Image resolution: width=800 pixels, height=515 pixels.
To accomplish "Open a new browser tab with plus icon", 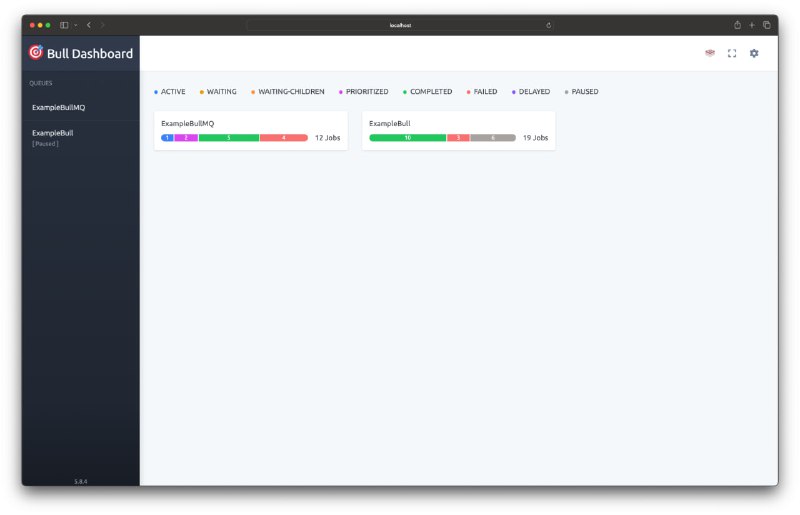I will 752,25.
